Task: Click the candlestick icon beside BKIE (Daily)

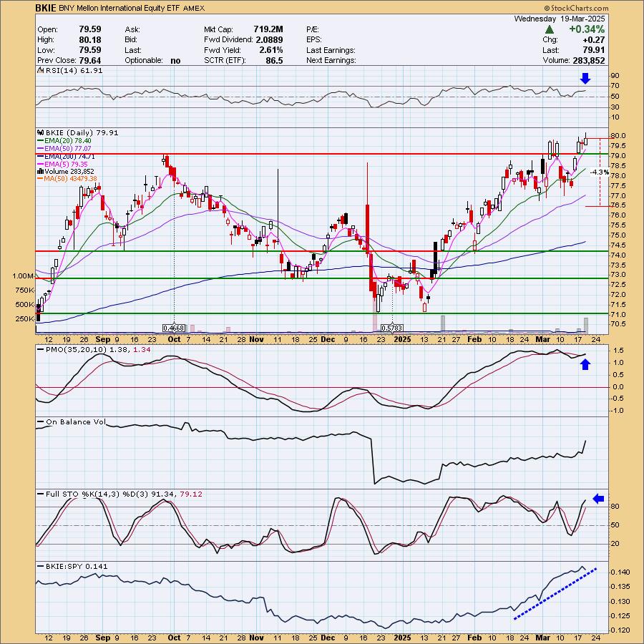Action: pyautogui.click(x=40, y=132)
